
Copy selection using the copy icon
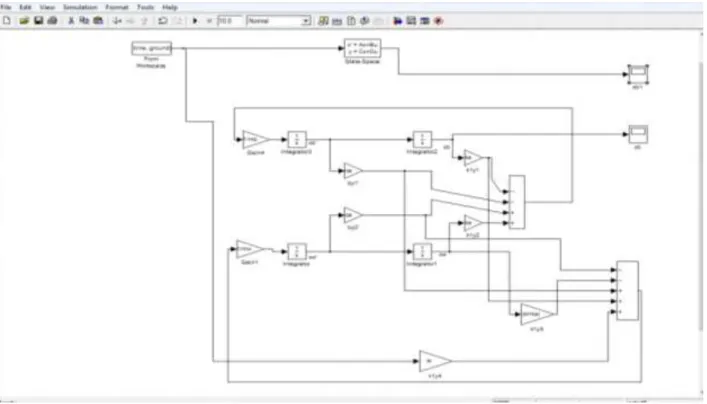coord(84,21)
